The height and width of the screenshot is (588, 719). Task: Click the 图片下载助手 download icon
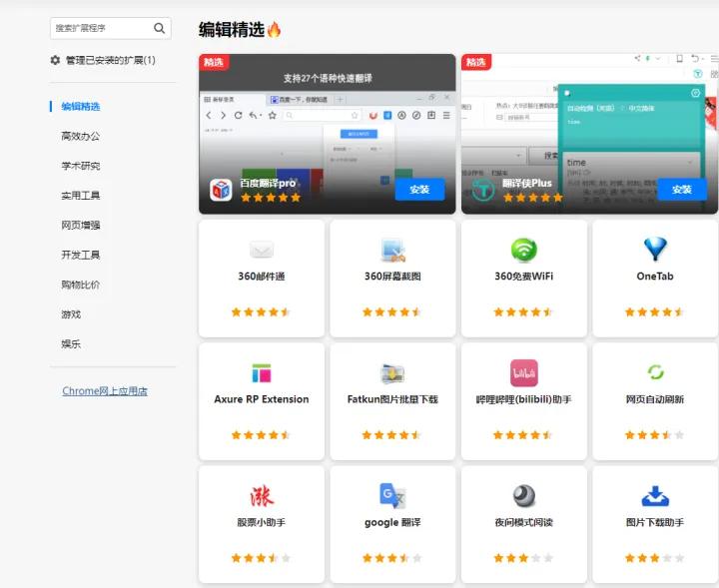(655, 496)
